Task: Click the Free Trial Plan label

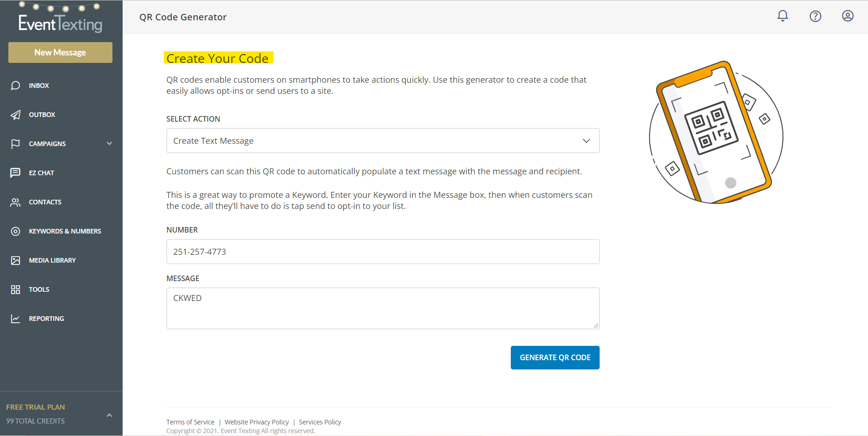Action: pyautogui.click(x=36, y=407)
